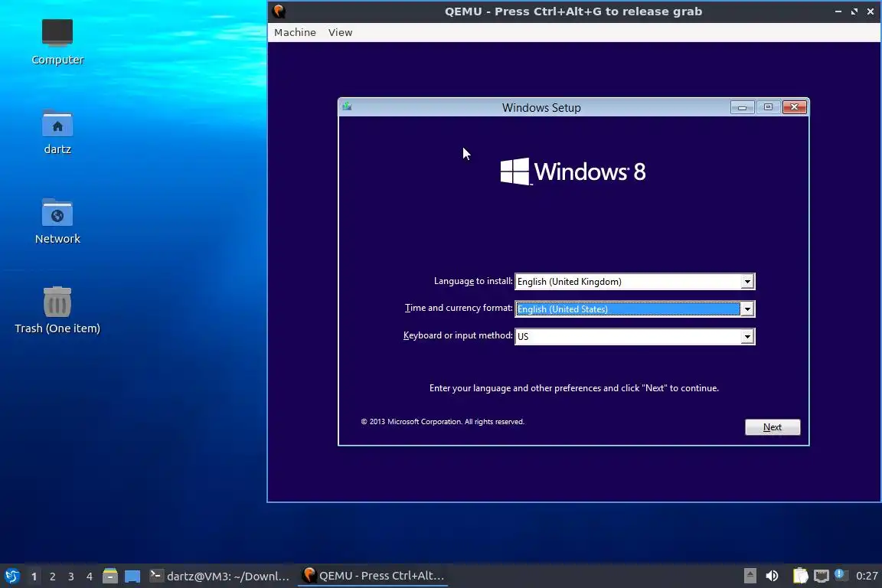Click the removable media eject tray icon
This screenshot has width=882, height=588.
click(750, 576)
